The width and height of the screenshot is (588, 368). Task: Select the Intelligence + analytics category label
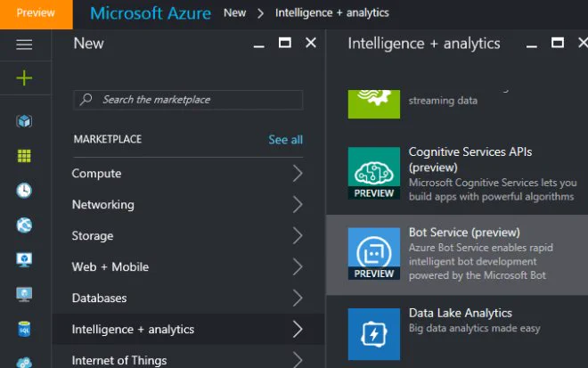coord(133,330)
